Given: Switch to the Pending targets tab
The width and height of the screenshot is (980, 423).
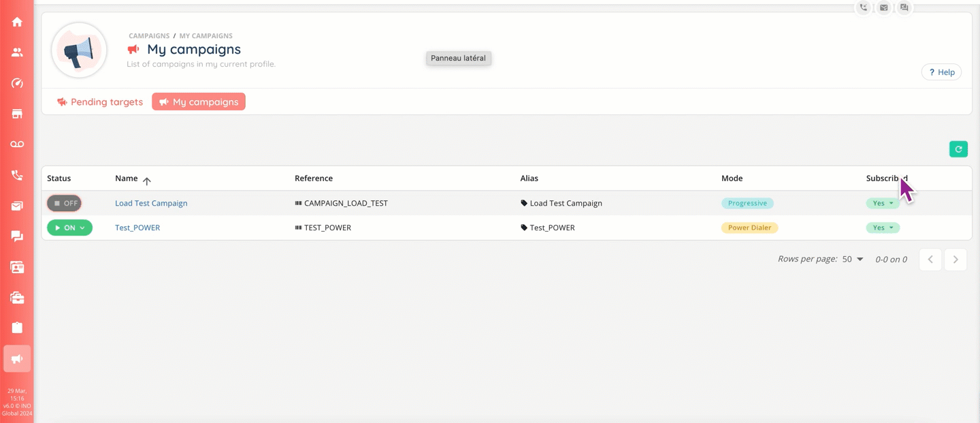Looking at the screenshot, I should [100, 102].
